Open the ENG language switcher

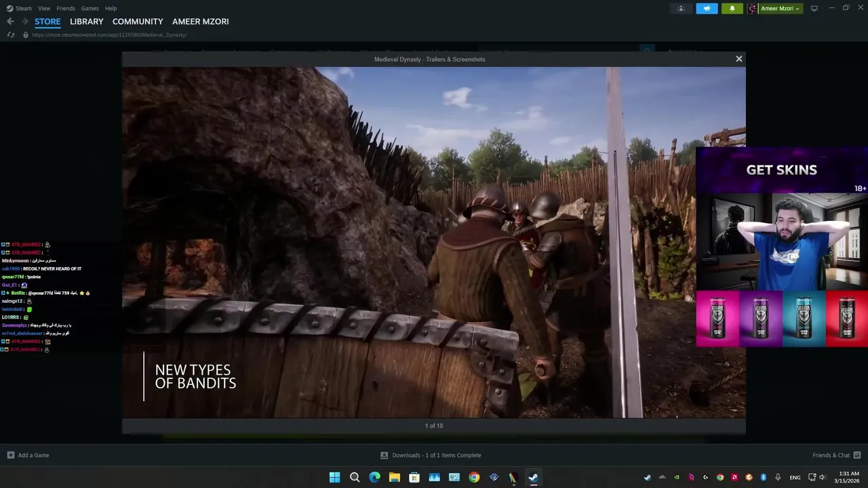(795, 477)
